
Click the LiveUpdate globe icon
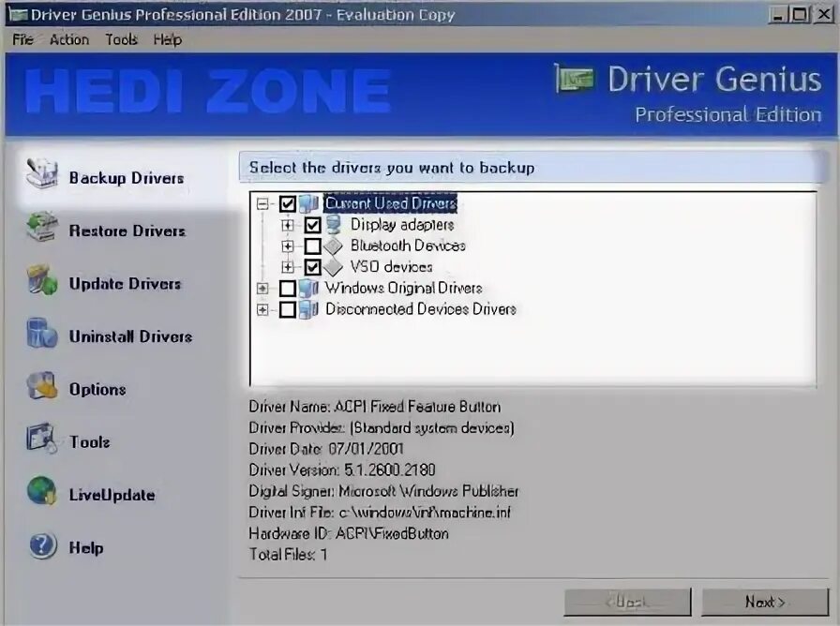(x=41, y=491)
